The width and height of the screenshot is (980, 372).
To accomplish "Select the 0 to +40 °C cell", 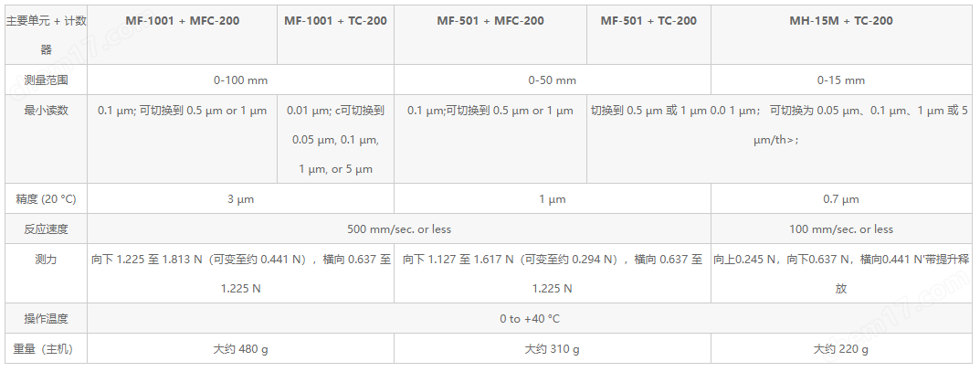I will pyautogui.click(x=529, y=319).
